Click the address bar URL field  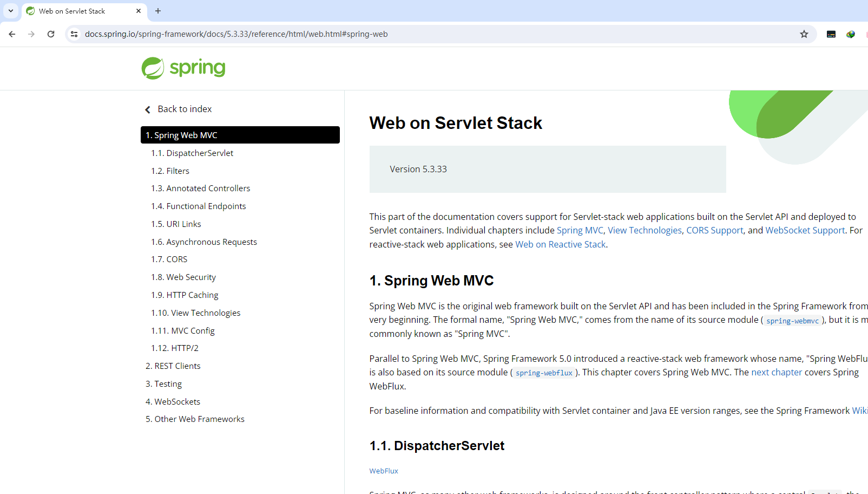coord(379,34)
